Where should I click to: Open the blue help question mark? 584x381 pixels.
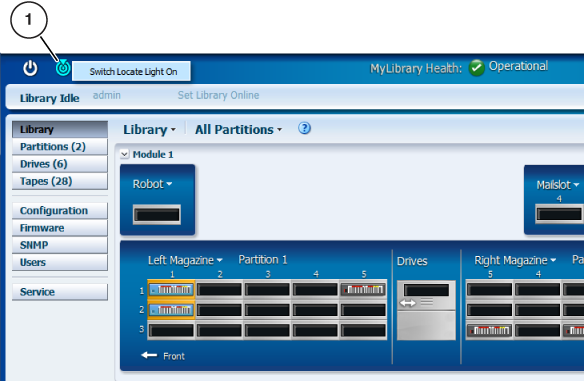point(304,128)
